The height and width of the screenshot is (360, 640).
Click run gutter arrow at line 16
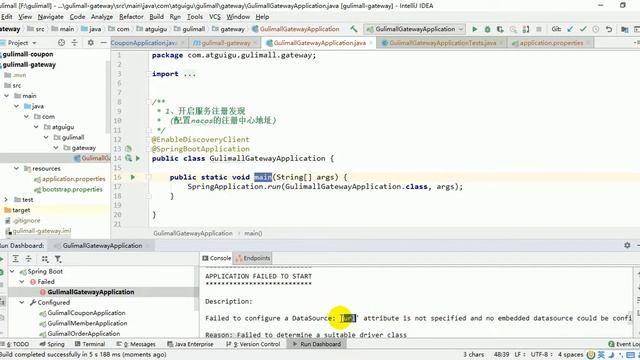coord(133,177)
